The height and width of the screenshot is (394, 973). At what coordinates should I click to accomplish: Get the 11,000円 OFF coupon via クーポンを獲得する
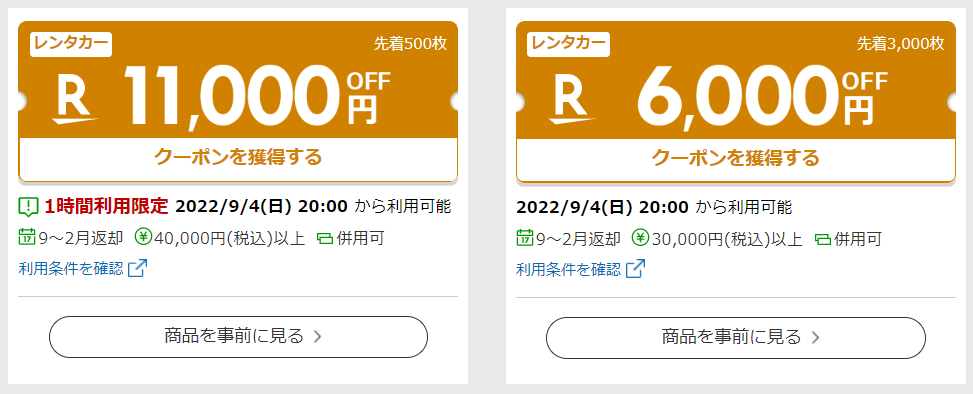click(x=238, y=158)
